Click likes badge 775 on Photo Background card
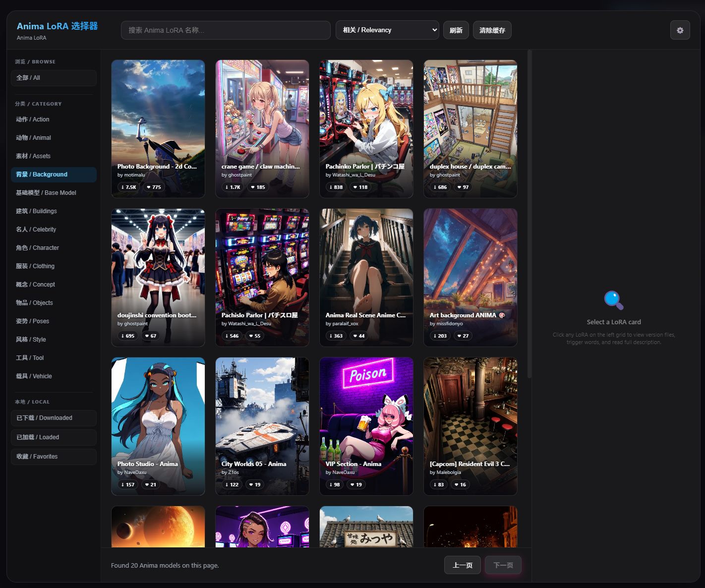 click(153, 187)
